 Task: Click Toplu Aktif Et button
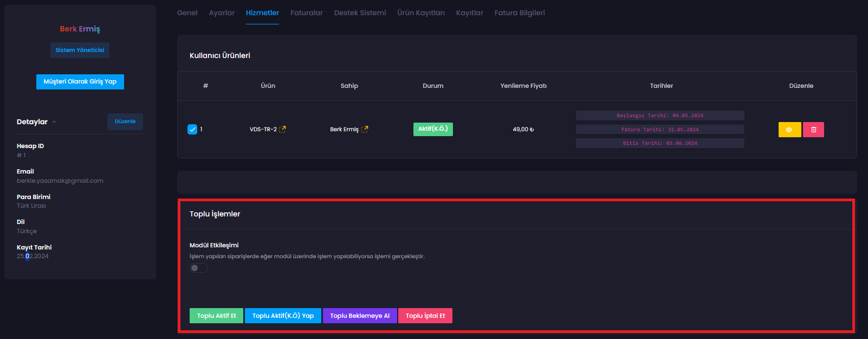pos(217,316)
